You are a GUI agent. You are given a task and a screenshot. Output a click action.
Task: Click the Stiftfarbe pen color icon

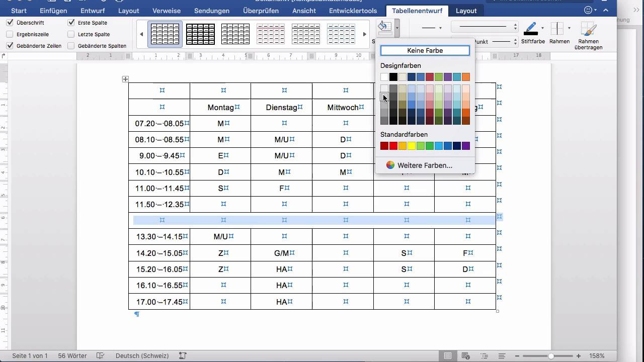pyautogui.click(x=531, y=29)
